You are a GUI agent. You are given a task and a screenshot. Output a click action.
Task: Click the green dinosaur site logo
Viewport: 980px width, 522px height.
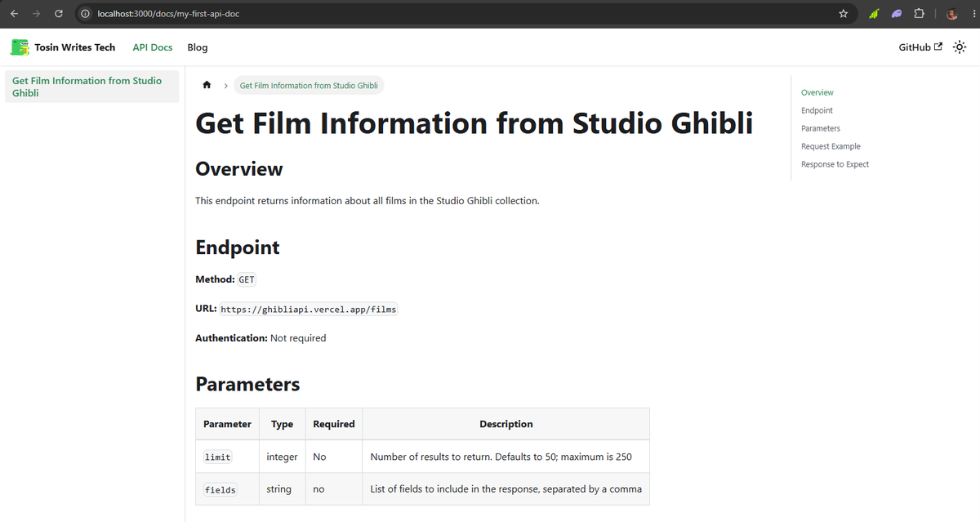click(x=19, y=47)
